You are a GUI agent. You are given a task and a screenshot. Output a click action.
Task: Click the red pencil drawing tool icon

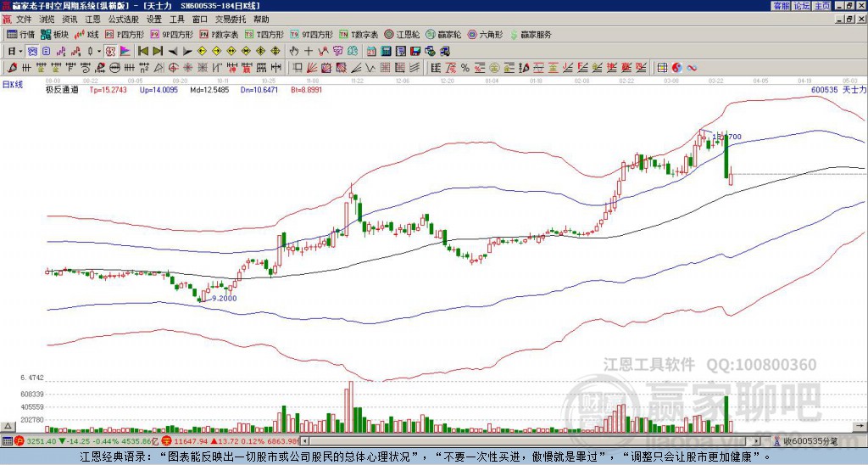tap(11, 68)
